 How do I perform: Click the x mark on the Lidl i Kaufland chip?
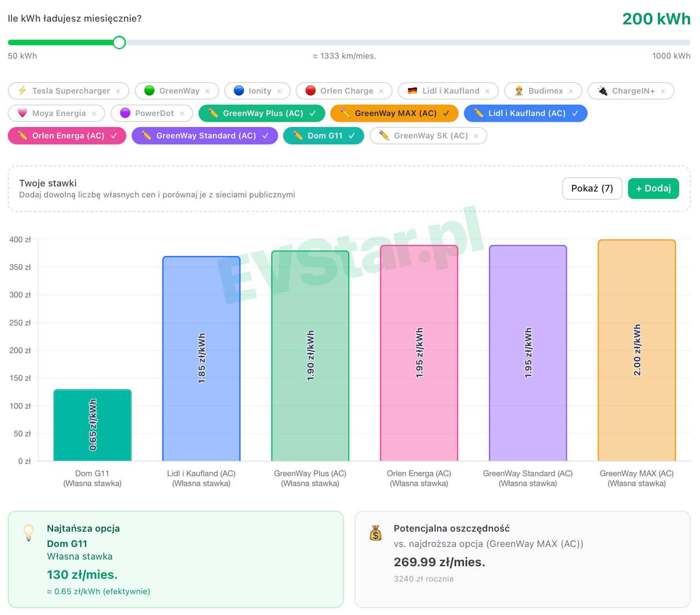click(x=487, y=91)
